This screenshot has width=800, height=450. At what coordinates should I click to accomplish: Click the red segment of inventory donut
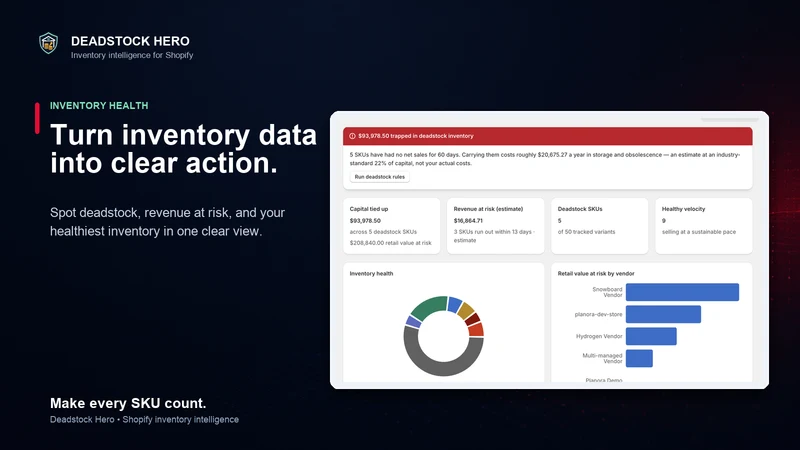pos(476,330)
